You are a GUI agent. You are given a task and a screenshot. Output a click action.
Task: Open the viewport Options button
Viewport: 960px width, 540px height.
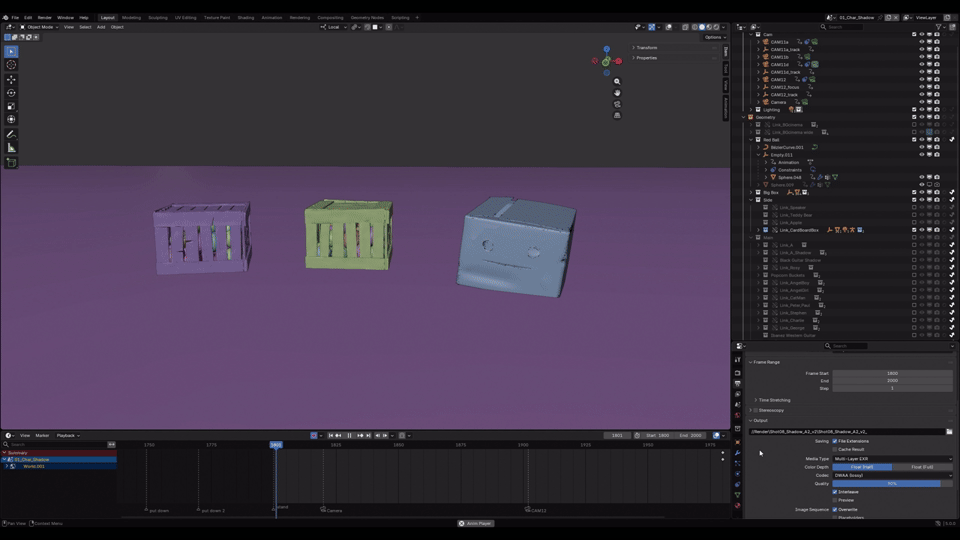714,37
